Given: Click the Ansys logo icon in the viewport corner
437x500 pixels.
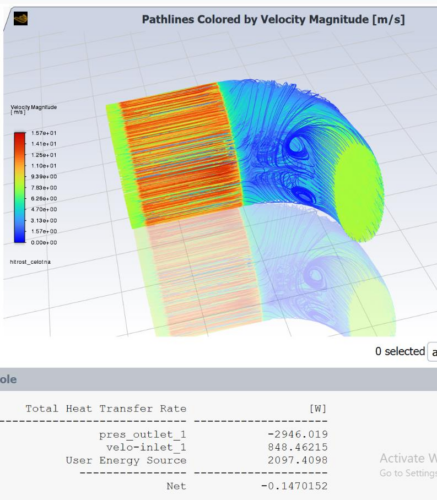Looking at the screenshot, I should [21, 19].
